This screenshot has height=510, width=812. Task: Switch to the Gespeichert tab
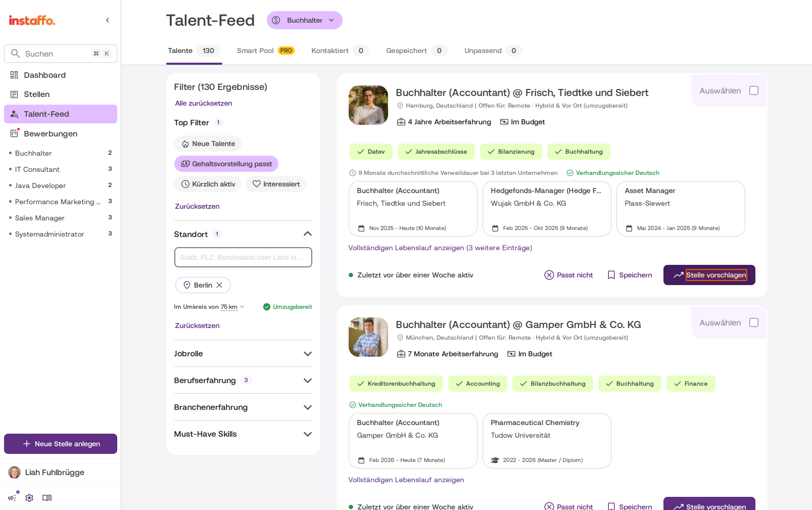[x=416, y=51]
